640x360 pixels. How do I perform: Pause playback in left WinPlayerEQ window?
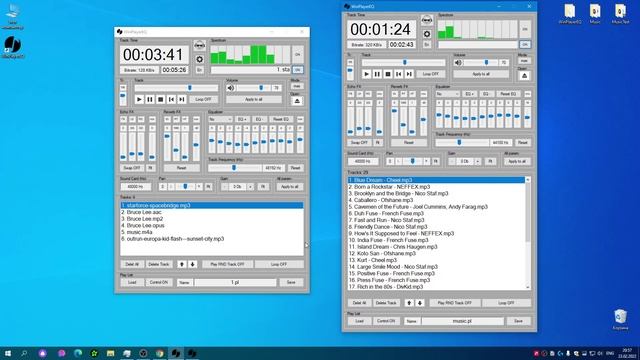pyautogui.click(x=150, y=100)
